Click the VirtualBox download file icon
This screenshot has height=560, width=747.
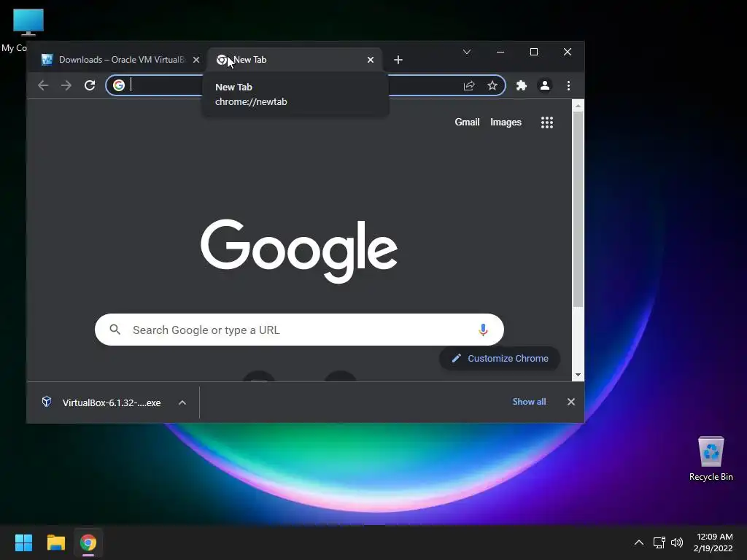[47, 402]
